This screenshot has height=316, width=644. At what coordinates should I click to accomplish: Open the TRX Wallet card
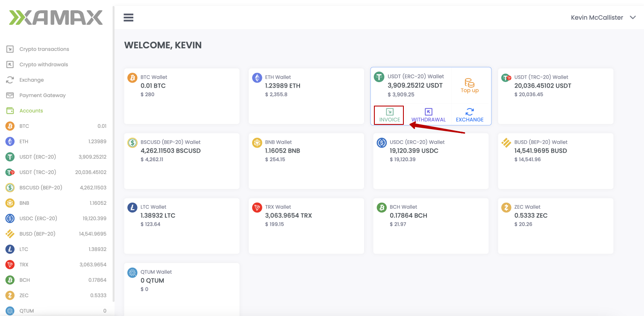(306, 226)
